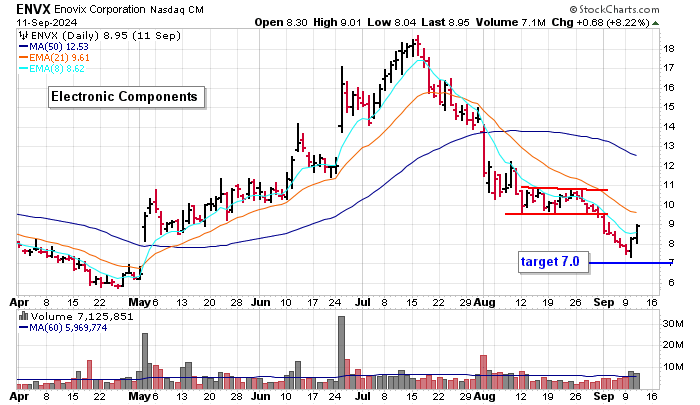Click the Sep label on upper date axis

coord(604,302)
